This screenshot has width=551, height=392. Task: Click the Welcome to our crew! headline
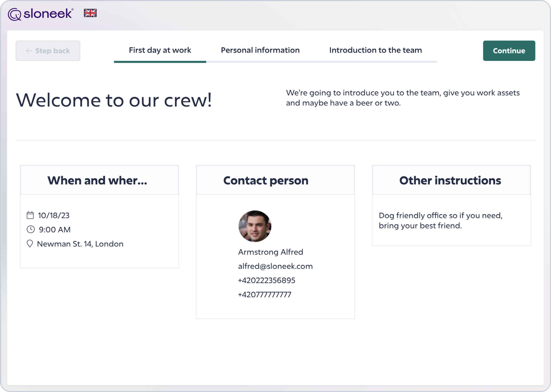(114, 100)
